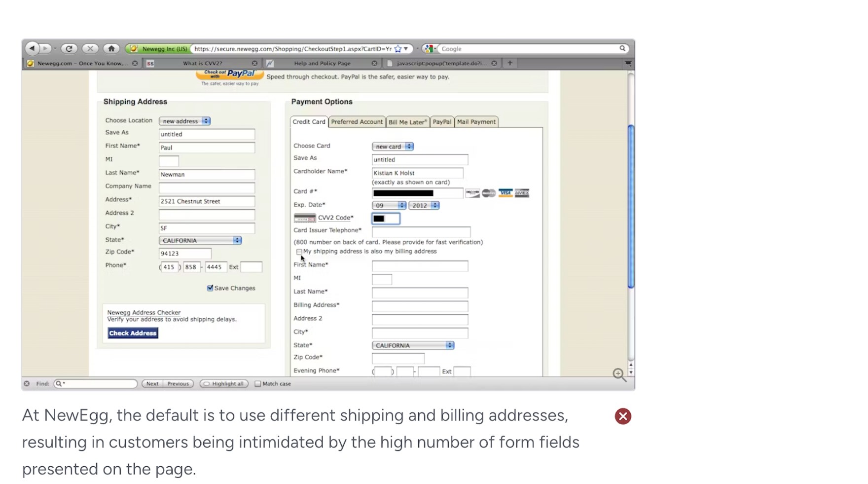Check shipping address is also billing address

tap(299, 252)
